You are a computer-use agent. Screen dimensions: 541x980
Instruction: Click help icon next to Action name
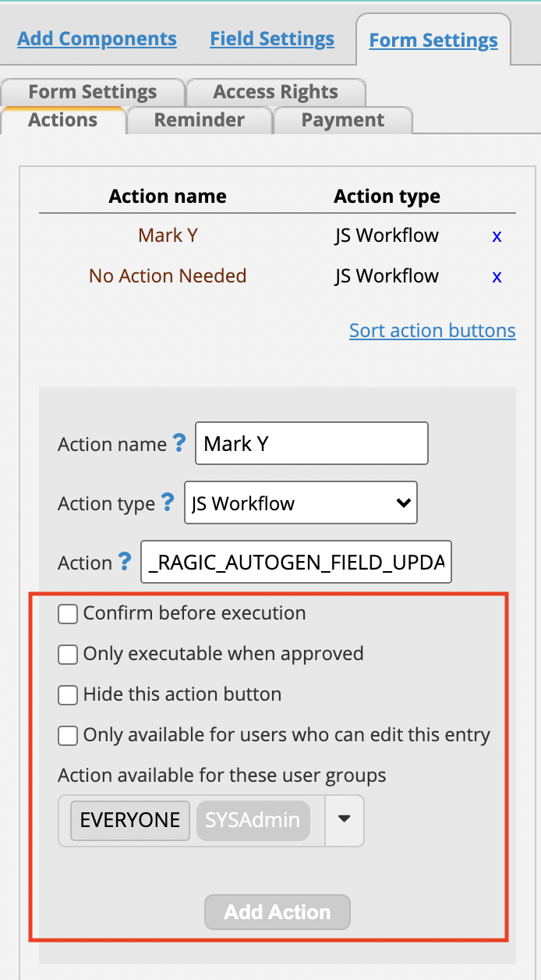(x=179, y=443)
